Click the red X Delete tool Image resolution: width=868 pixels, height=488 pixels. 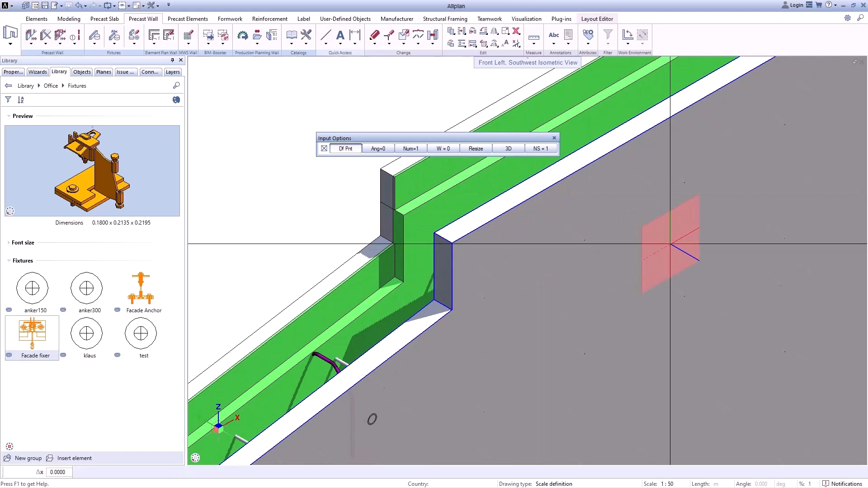click(516, 31)
